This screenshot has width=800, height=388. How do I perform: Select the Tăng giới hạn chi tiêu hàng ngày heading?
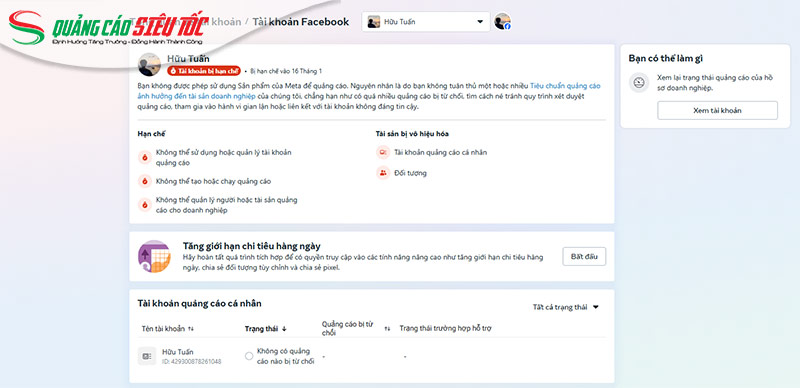[x=252, y=246]
